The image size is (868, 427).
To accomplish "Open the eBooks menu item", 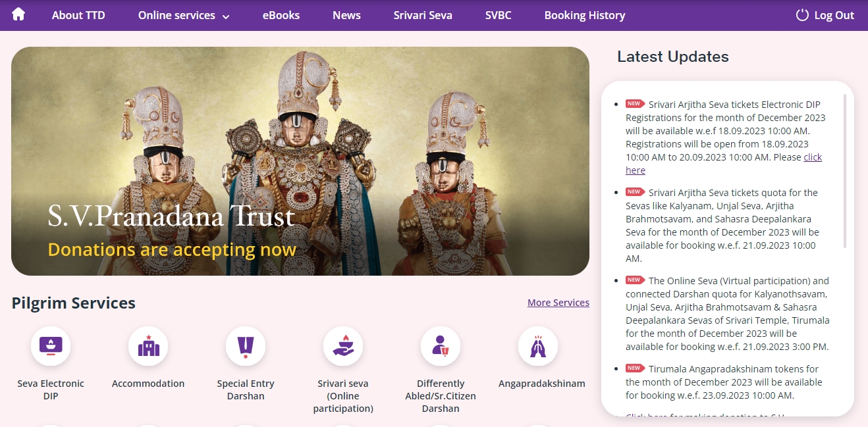I will (281, 15).
